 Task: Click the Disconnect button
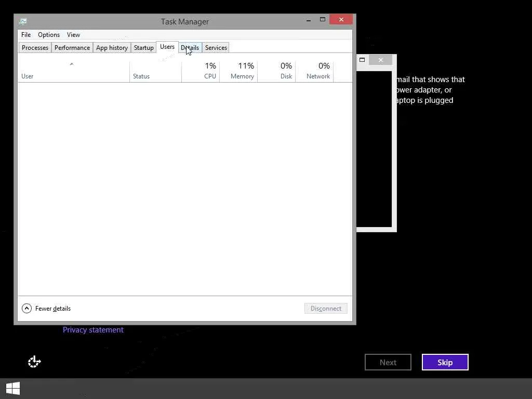coord(326,309)
